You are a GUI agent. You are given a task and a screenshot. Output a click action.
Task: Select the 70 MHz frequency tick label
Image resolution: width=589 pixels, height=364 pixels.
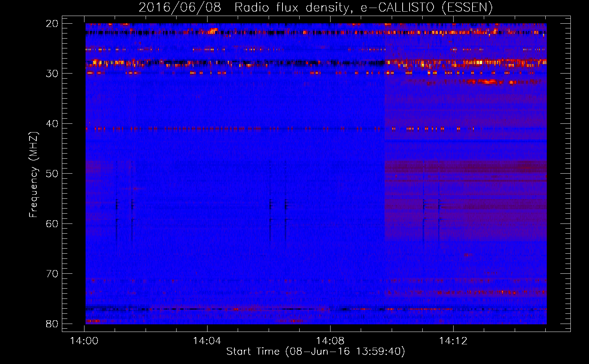(52, 274)
